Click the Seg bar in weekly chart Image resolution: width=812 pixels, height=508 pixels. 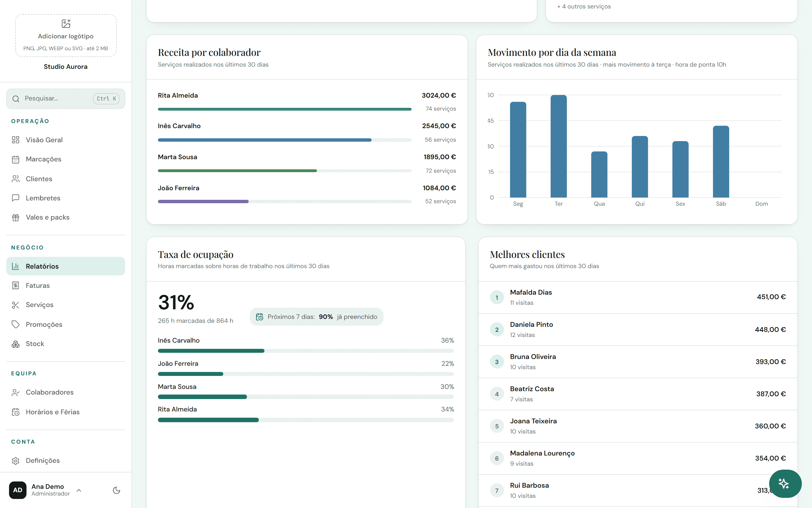tap(518, 150)
